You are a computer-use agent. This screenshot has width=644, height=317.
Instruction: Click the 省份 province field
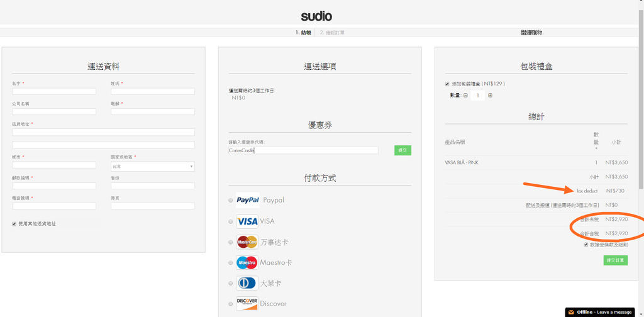pos(153,186)
